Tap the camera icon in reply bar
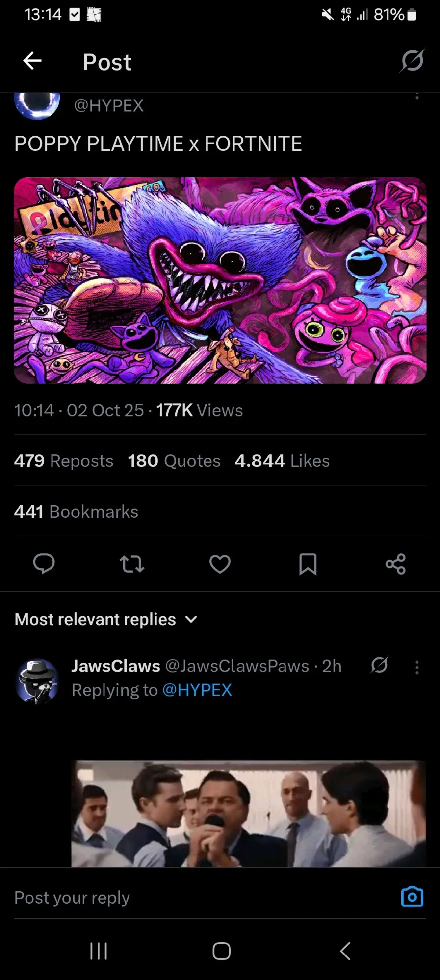The width and height of the screenshot is (440, 980). (412, 897)
